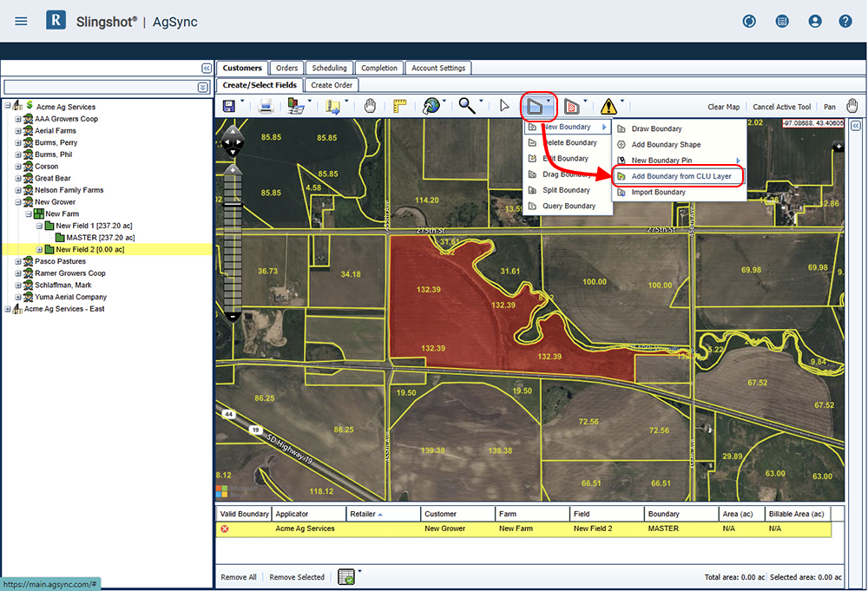Choose Add Boundary from CLU Layer
The image size is (868, 591).
(x=679, y=176)
